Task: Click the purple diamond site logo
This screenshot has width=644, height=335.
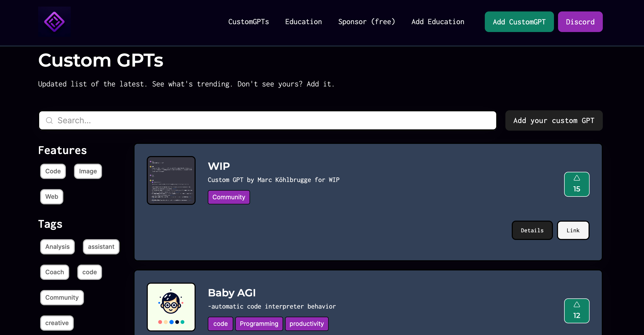Action: point(54,22)
